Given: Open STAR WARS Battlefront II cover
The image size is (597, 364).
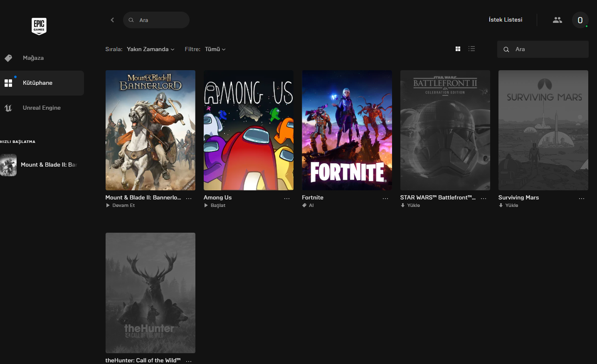Looking at the screenshot, I should point(445,130).
